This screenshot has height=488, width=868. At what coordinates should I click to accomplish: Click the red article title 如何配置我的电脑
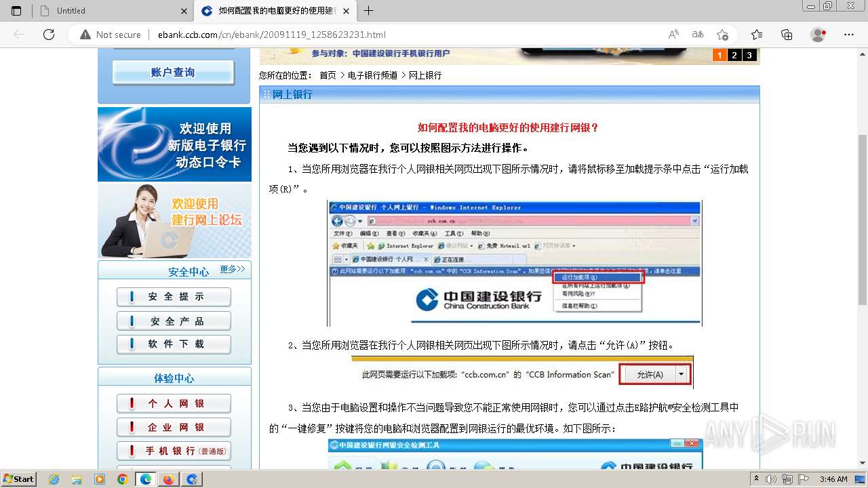point(509,127)
